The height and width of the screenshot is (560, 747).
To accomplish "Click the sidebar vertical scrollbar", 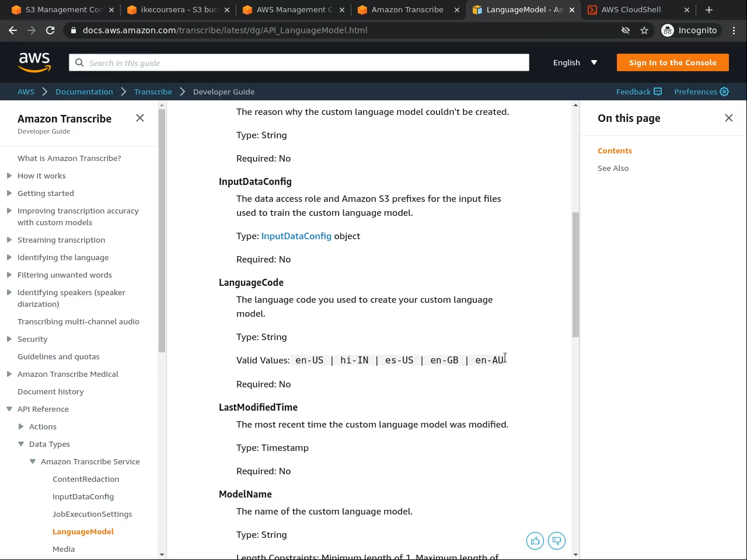I will click(x=162, y=230).
